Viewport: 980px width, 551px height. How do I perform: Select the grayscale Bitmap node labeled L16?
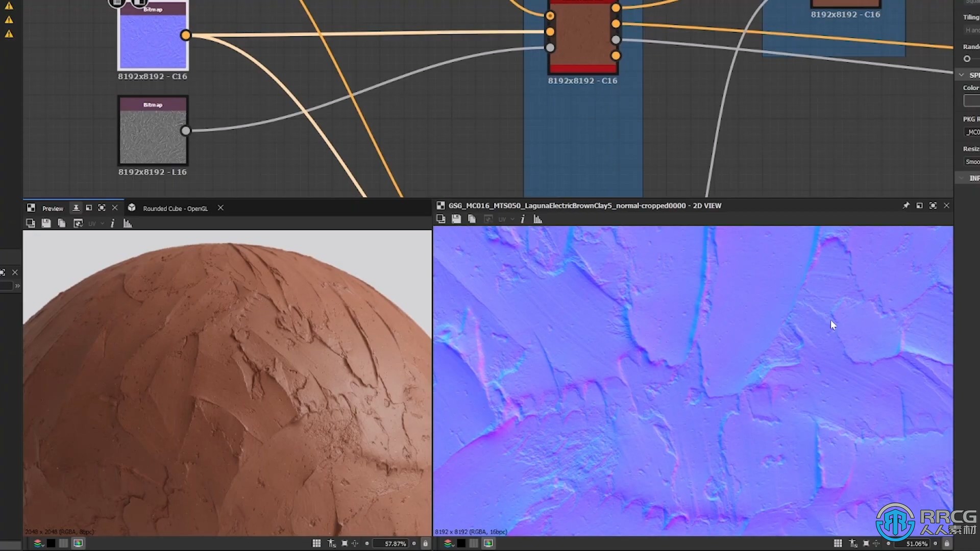pos(153,131)
